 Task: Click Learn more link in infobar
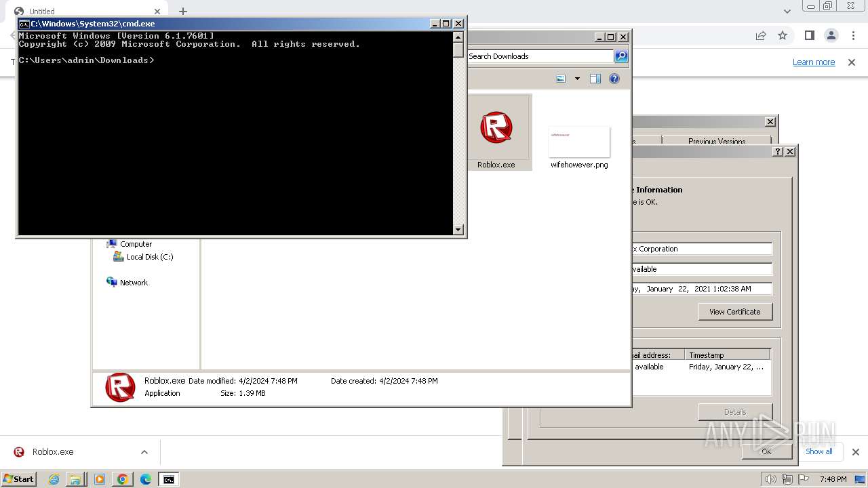[814, 62]
